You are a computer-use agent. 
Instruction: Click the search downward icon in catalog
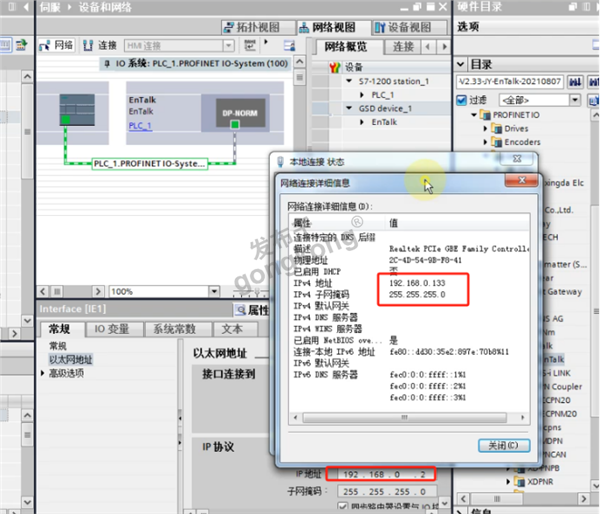[574, 82]
